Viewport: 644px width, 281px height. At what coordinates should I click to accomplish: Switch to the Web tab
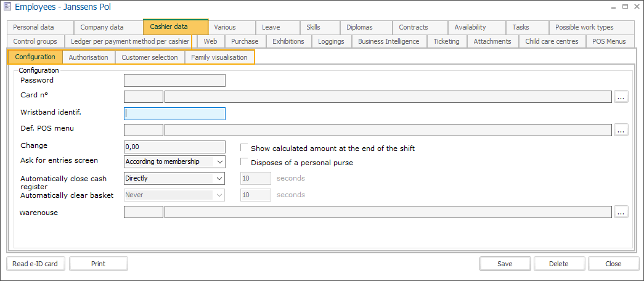[211, 41]
